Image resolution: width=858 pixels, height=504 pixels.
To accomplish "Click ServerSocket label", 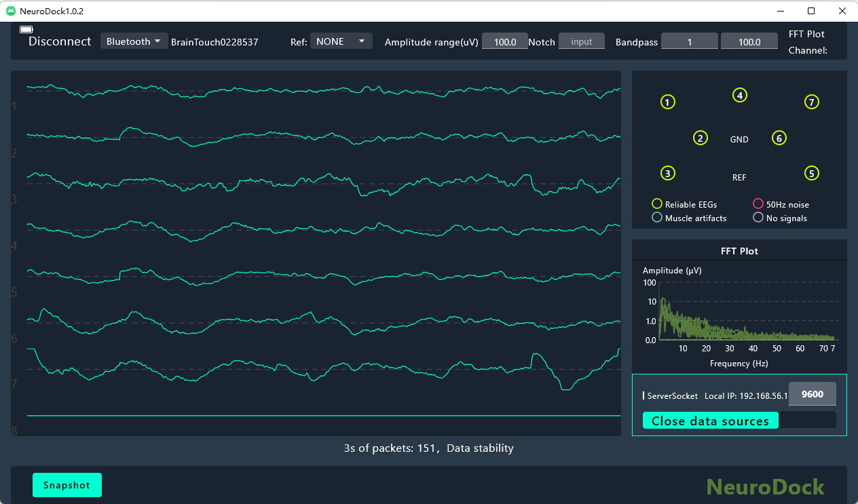I will click(672, 395).
